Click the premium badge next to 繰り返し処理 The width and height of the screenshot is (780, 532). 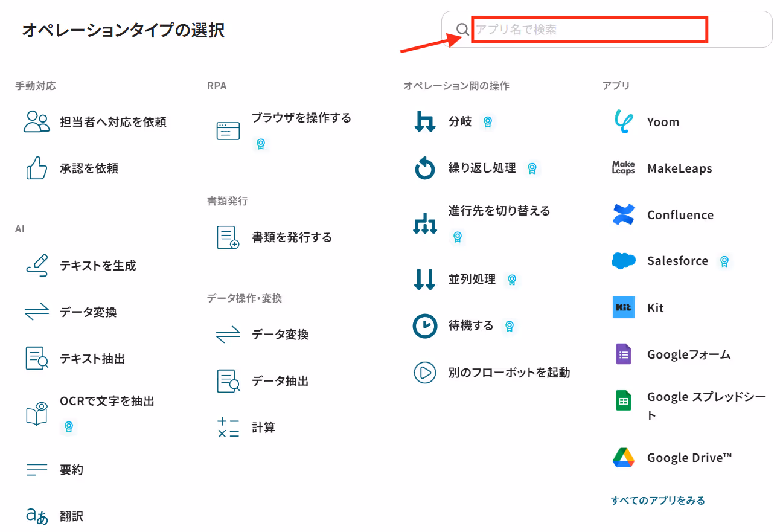(x=532, y=168)
